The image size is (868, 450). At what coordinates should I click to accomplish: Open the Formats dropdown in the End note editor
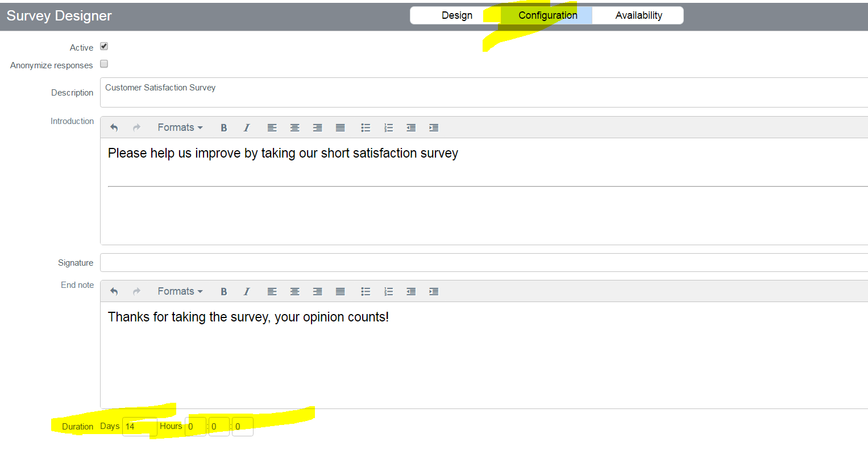click(179, 291)
